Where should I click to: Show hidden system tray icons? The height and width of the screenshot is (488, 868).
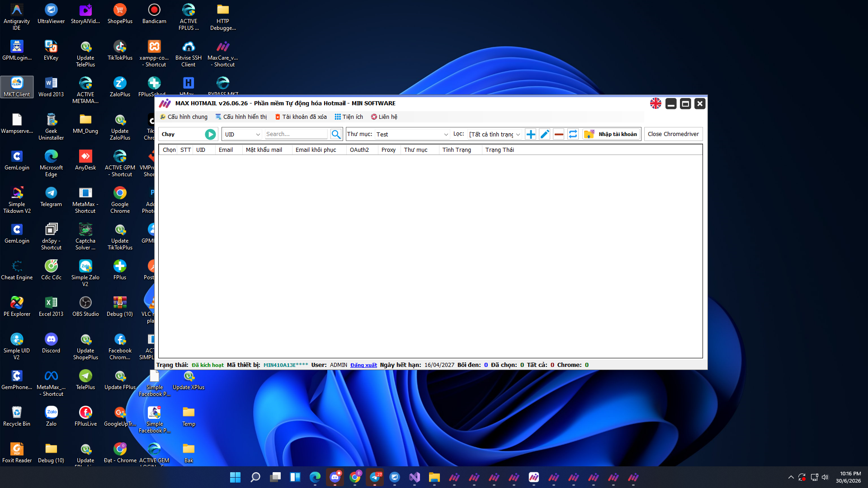point(791,477)
